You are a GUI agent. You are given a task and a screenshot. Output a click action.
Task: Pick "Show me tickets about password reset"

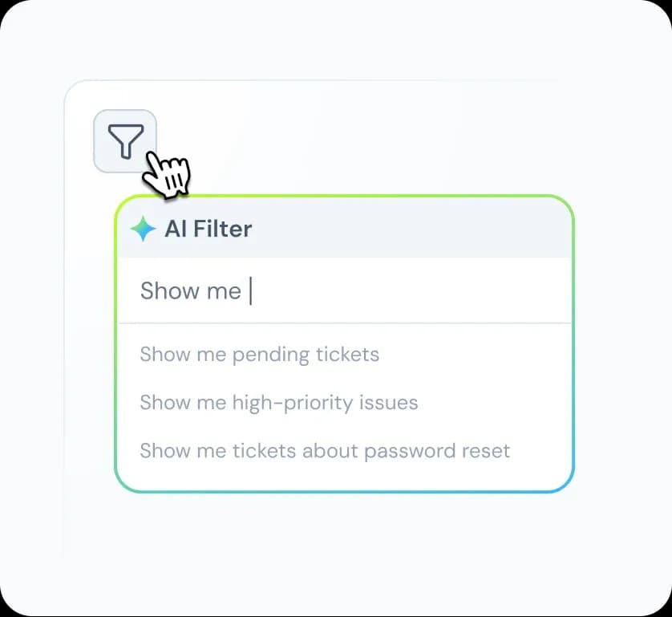(325, 450)
